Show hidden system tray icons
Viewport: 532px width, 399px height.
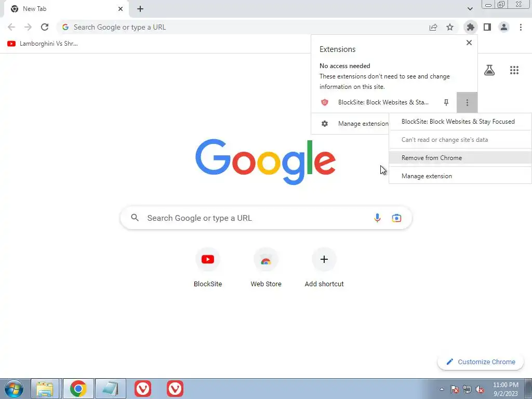pyautogui.click(x=442, y=389)
